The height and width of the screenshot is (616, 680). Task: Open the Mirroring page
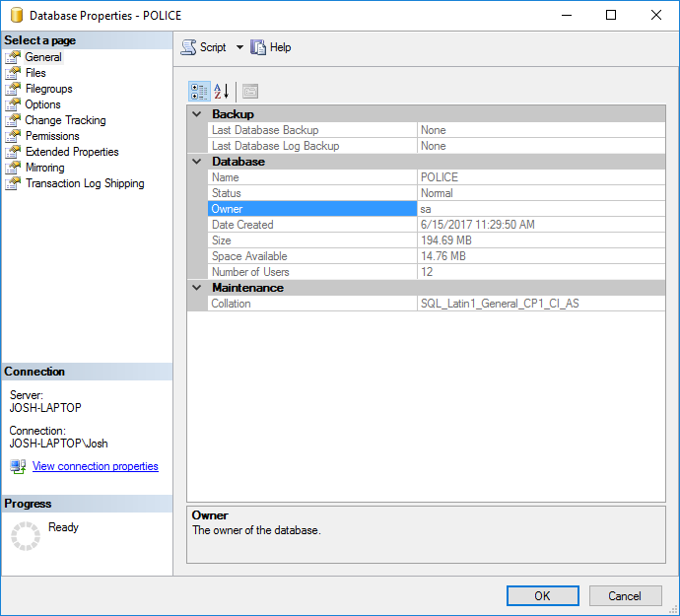45,168
